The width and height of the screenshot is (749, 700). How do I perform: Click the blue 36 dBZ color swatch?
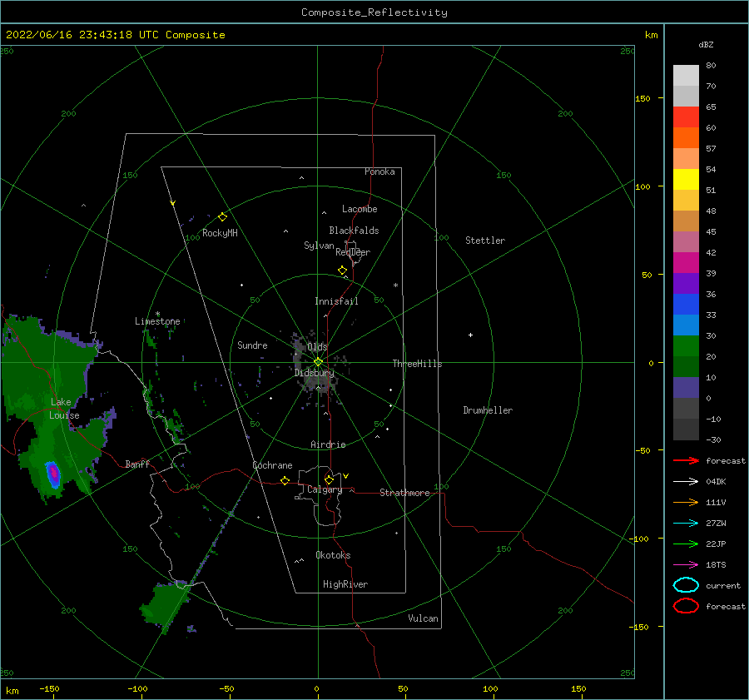tap(686, 305)
